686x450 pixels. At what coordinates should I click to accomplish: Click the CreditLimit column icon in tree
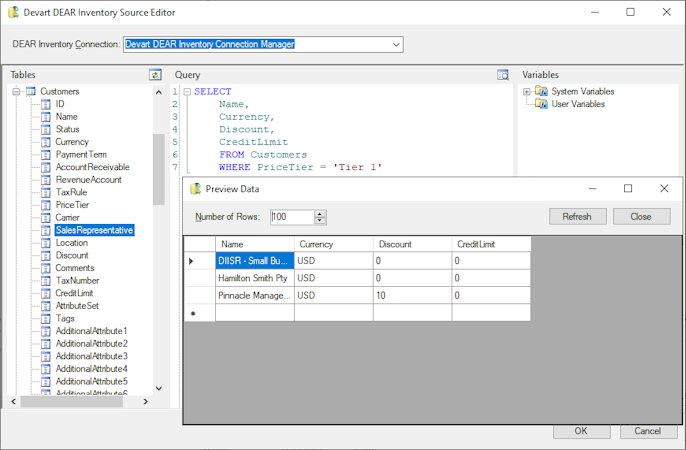pos(45,293)
